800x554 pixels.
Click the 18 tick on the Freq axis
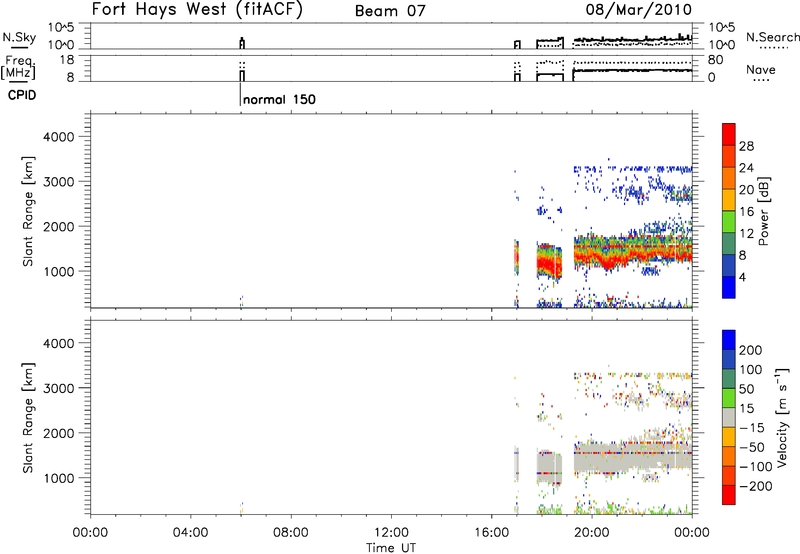pos(67,60)
